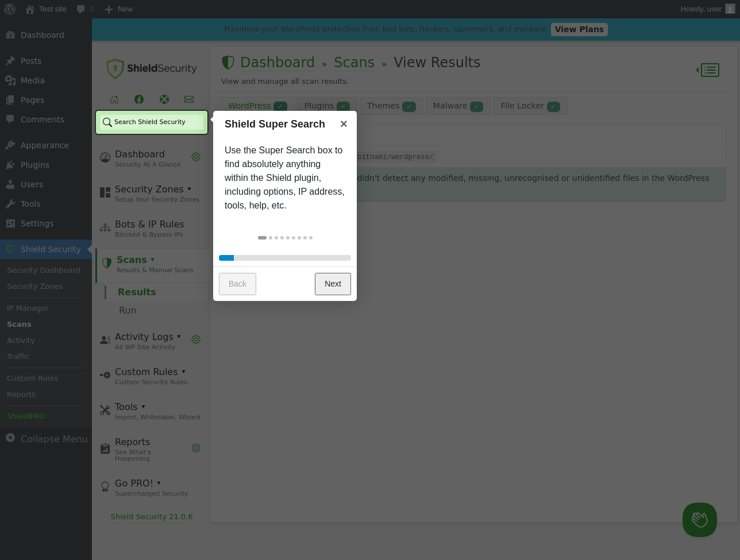Open IP Manager in WordPress submenu
This screenshot has width=740, height=560.
[28, 308]
